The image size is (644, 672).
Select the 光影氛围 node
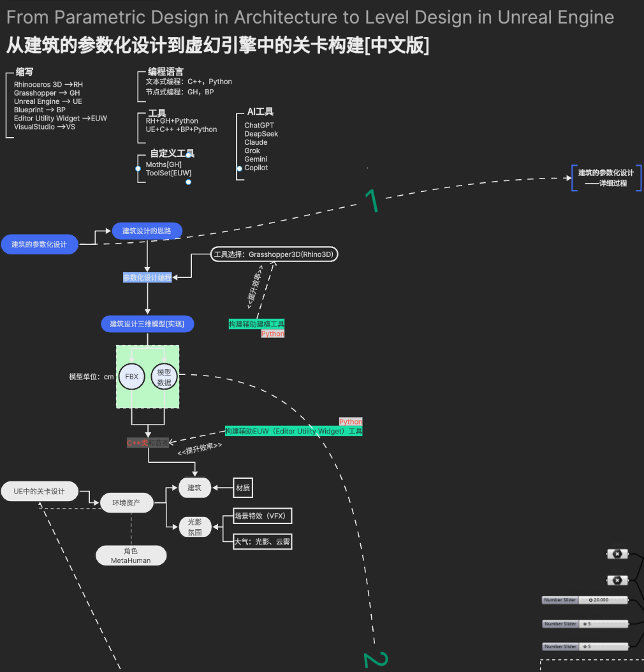[x=194, y=527]
